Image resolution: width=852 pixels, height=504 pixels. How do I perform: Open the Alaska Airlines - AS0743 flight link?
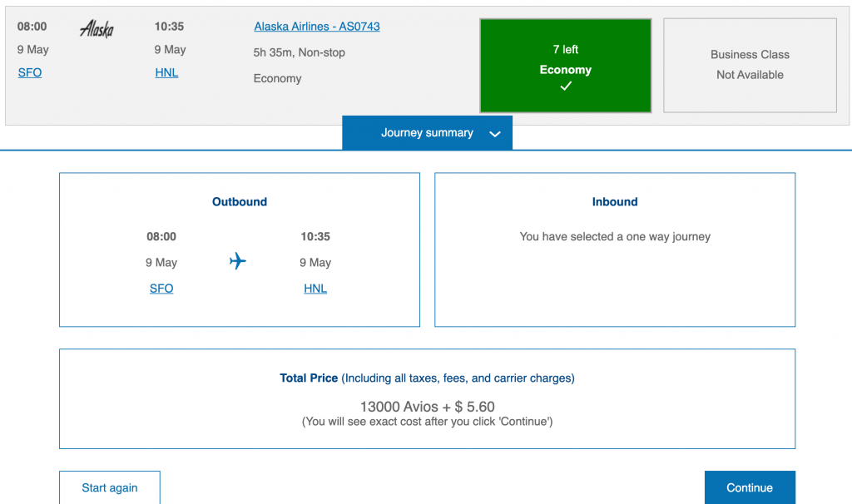317,27
